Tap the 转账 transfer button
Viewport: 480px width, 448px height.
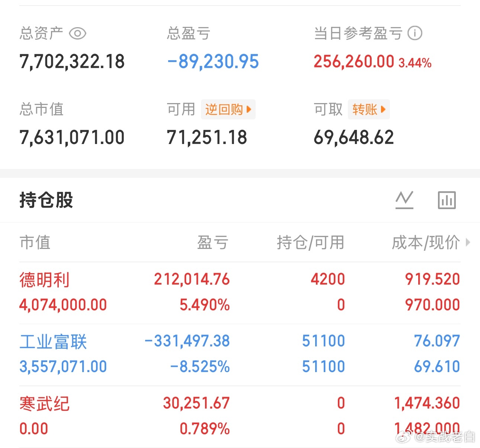tap(369, 109)
